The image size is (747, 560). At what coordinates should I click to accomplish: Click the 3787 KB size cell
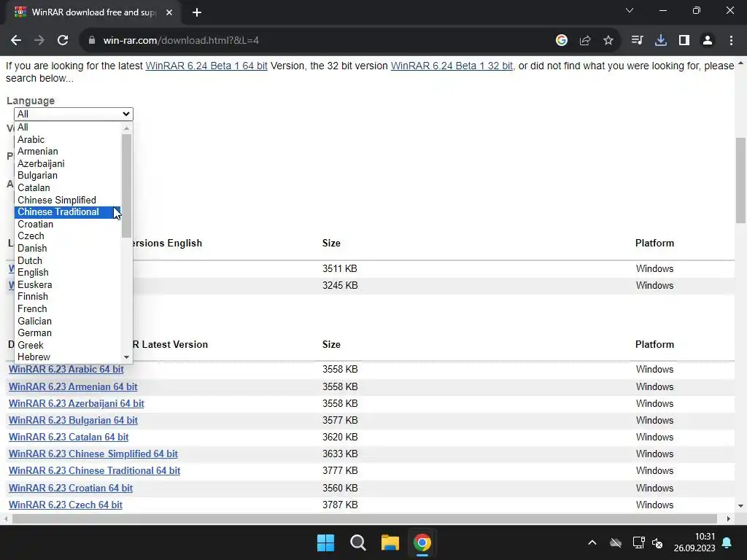coord(340,505)
